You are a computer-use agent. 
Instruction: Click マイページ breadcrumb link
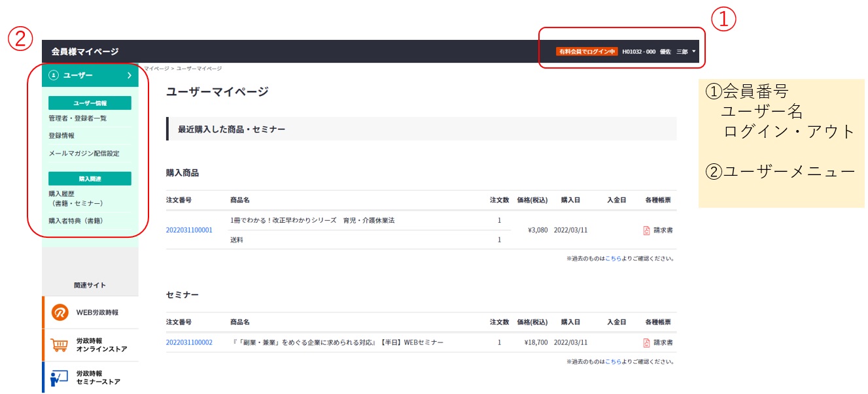[156, 68]
